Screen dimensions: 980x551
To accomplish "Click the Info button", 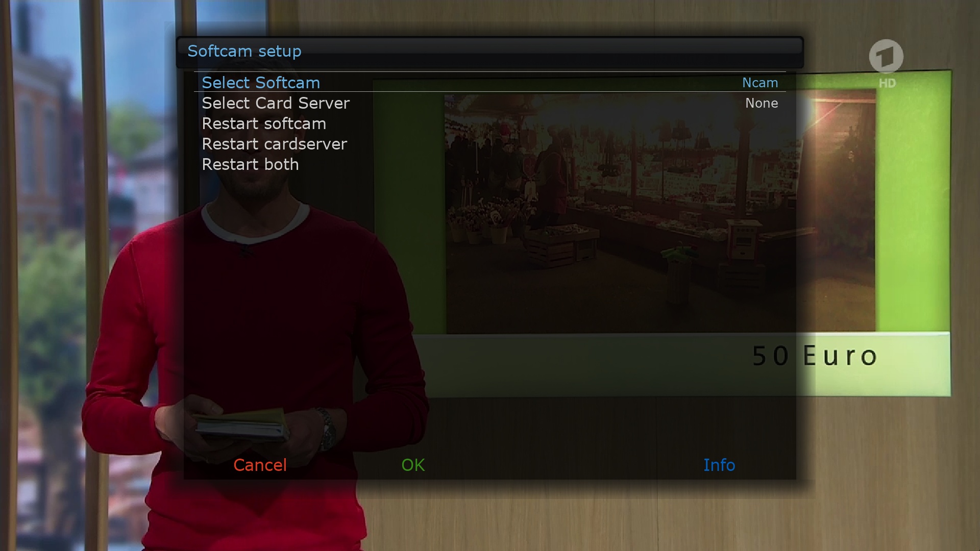I will 719,464.
